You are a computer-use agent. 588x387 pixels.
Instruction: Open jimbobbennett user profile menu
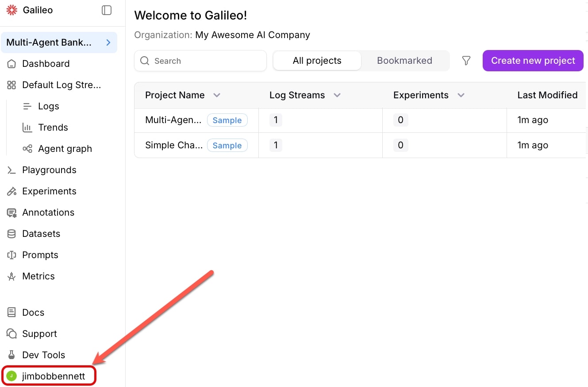49,376
